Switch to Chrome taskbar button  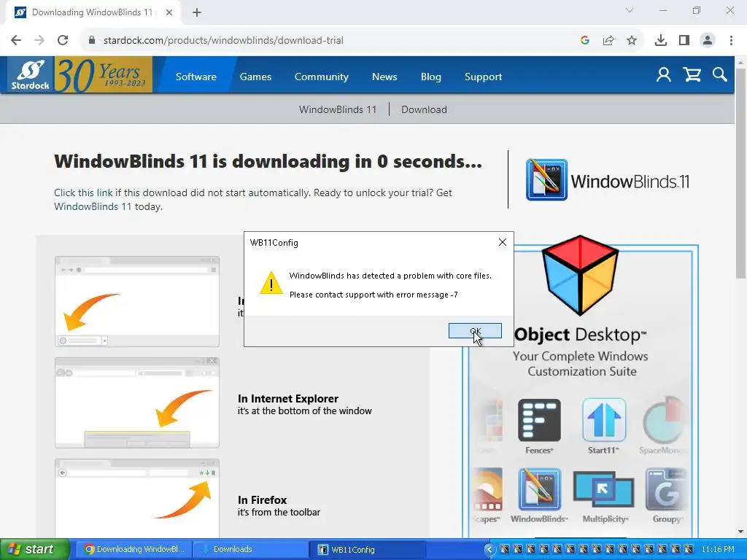pos(134,549)
